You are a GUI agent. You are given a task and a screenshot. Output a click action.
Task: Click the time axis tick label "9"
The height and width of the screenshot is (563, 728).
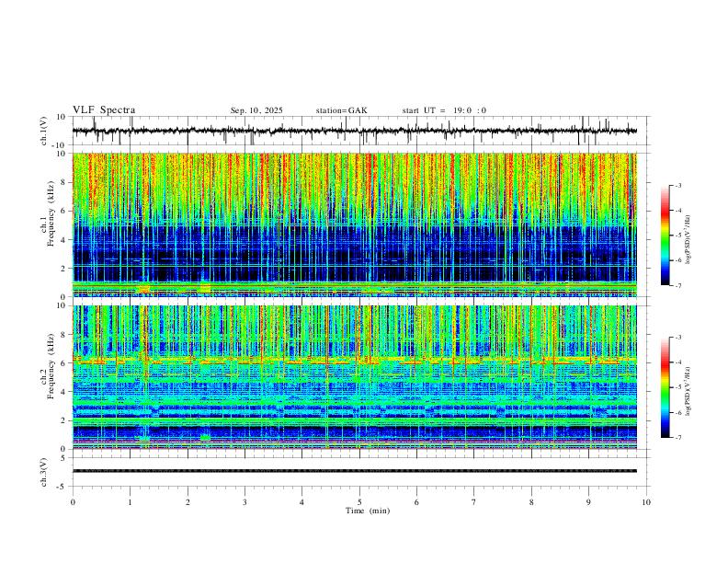click(588, 502)
